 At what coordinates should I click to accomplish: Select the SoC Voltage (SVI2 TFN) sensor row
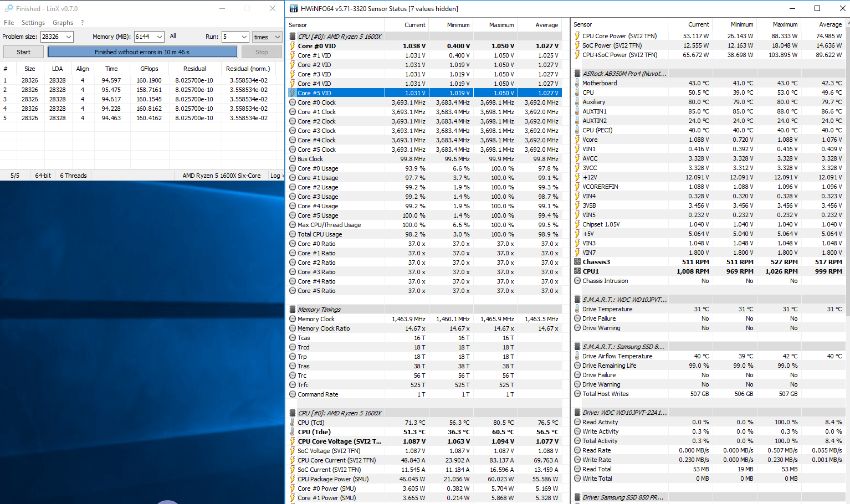pos(425,451)
